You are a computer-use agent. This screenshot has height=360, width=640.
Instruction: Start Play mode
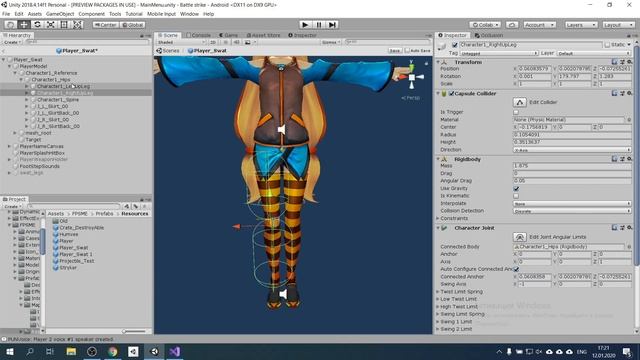click(x=305, y=24)
